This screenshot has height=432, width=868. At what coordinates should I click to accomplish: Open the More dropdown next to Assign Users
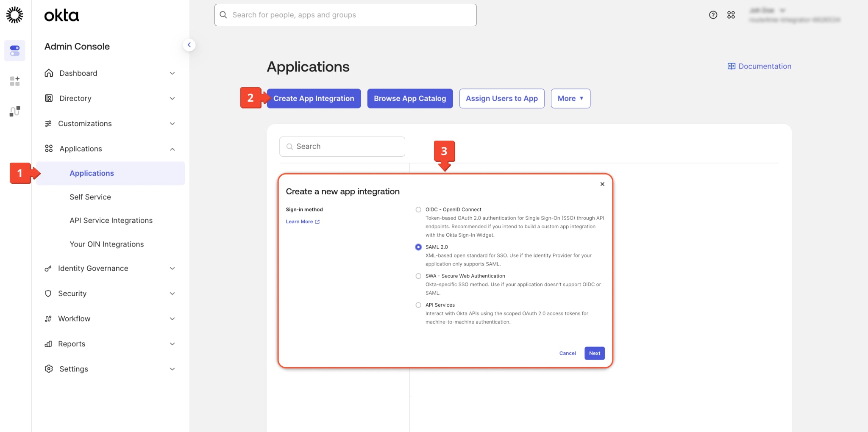click(x=570, y=98)
